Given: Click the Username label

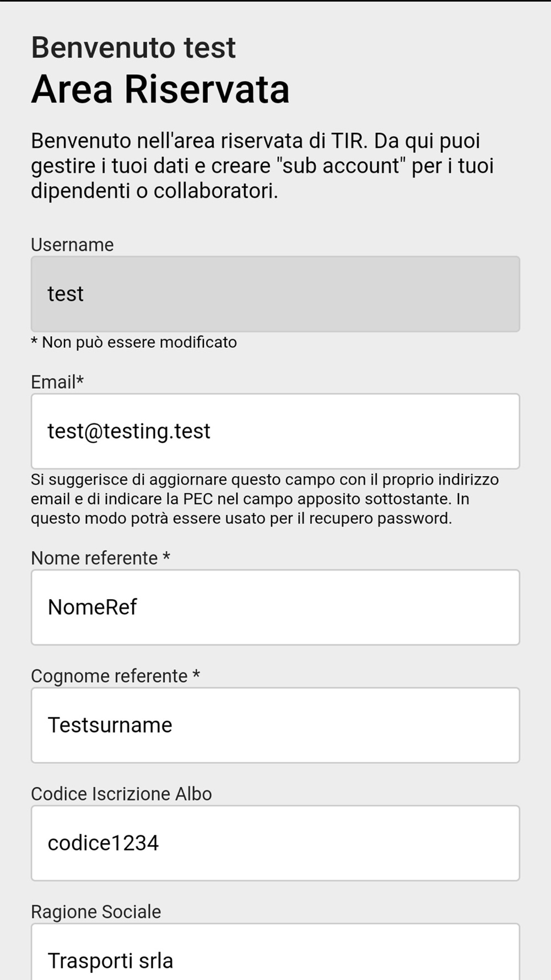Looking at the screenshot, I should [x=72, y=245].
